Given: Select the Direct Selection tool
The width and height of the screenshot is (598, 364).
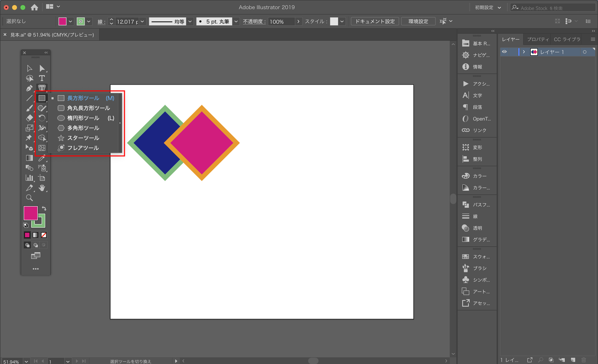Looking at the screenshot, I should tap(42, 68).
